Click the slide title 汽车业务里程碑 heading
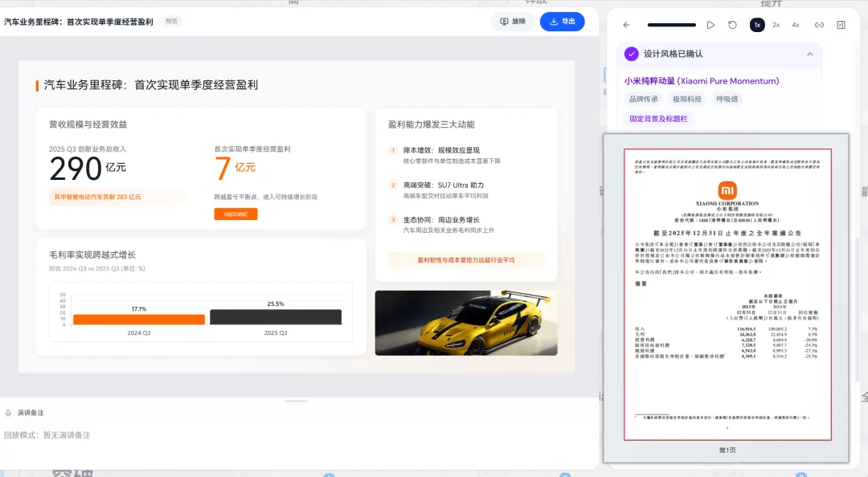 point(151,84)
